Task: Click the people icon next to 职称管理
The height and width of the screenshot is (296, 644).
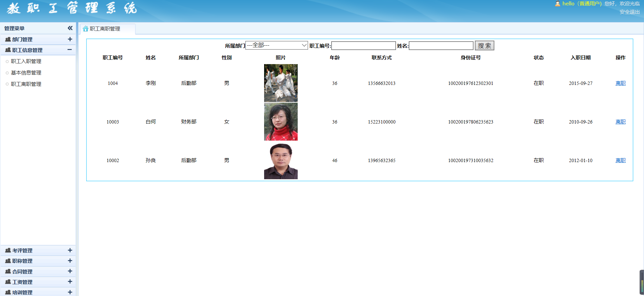Action: (x=8, y=261)
